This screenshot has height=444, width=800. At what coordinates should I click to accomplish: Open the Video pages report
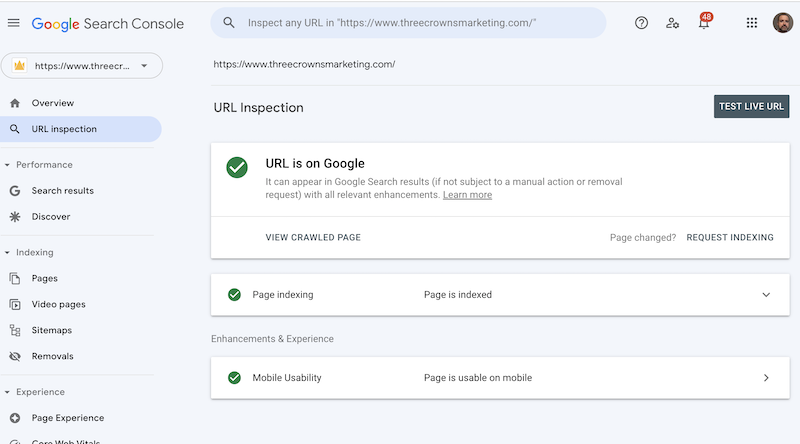point(58,305)
